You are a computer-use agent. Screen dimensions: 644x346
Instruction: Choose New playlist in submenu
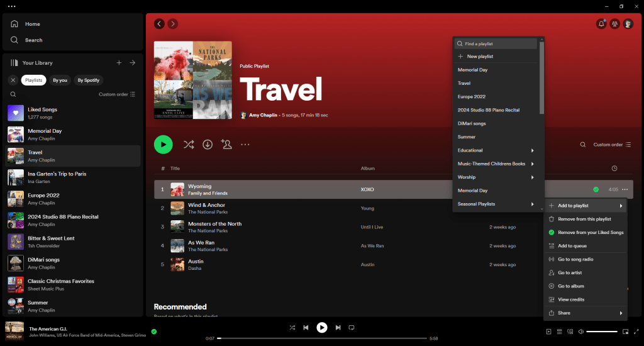[x=496, y=56]
